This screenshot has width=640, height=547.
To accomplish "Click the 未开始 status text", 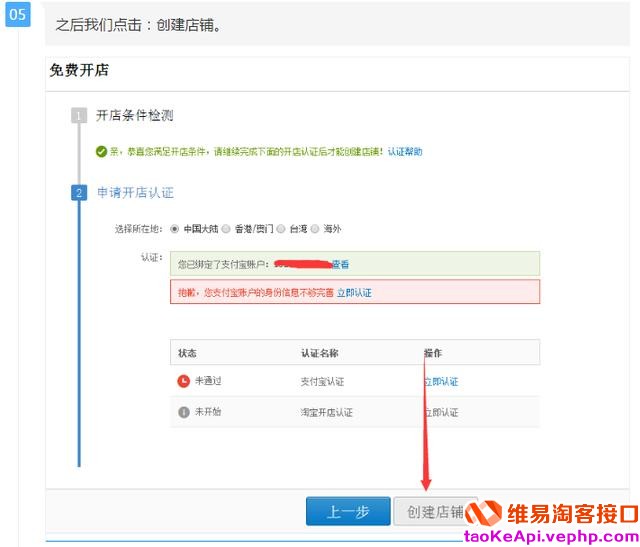I will (x=208, y=411).
